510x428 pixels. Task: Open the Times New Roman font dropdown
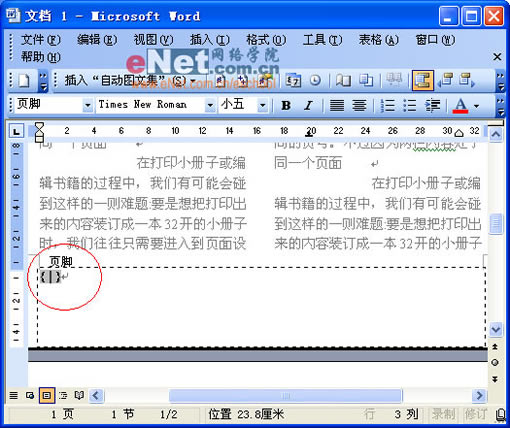[x=210, y=105]
